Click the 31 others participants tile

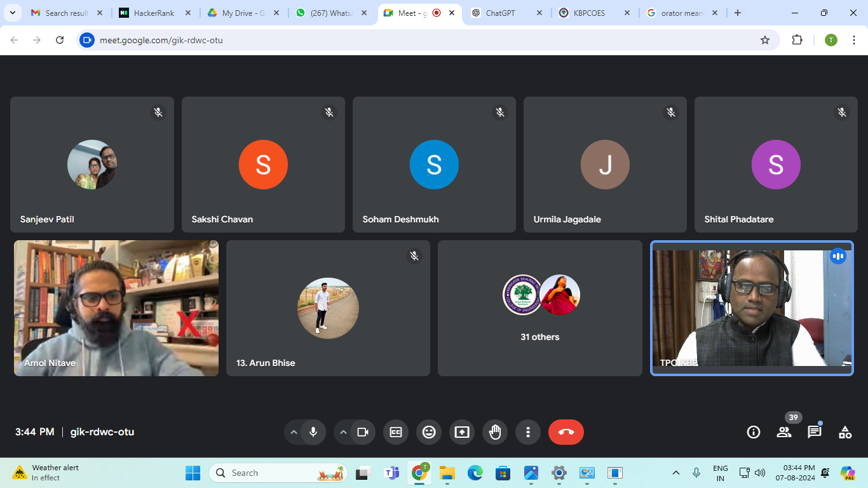tap(539, 308)
